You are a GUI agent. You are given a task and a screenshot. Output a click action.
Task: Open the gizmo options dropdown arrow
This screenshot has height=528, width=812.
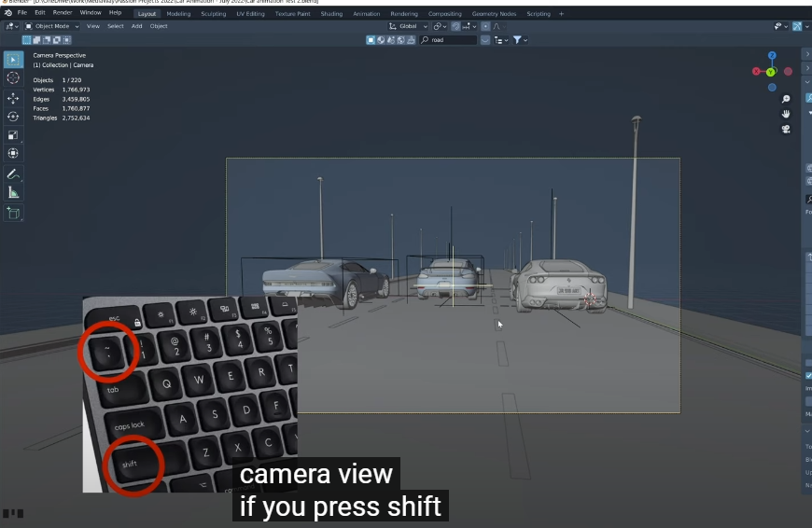(806, 26)
